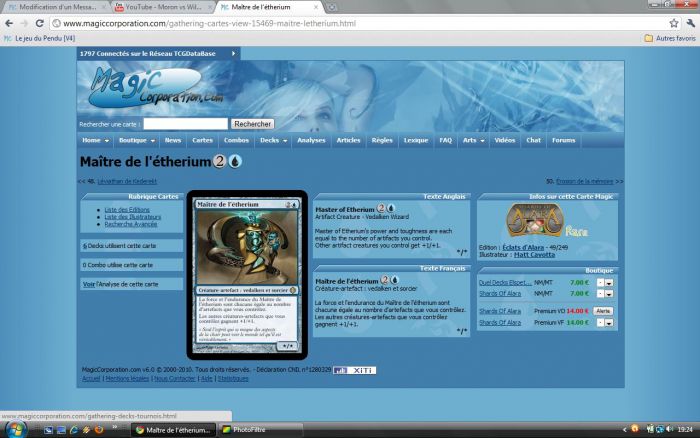Image resolution: width=700 pixels, height=438 pixels.
Task: Open the Vidéos menu item
Action: pyautogui.click(x=504, y=140)
